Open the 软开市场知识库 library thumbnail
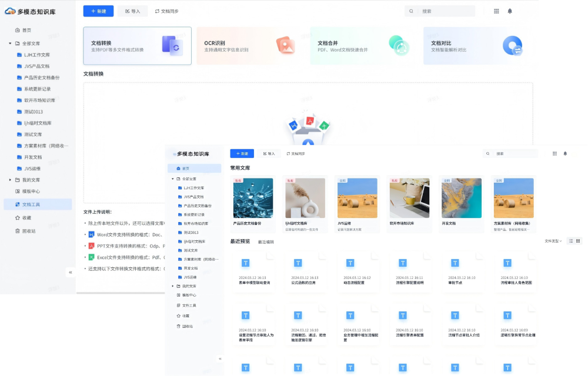The image size is (588, 376). (x=409, y=198)
